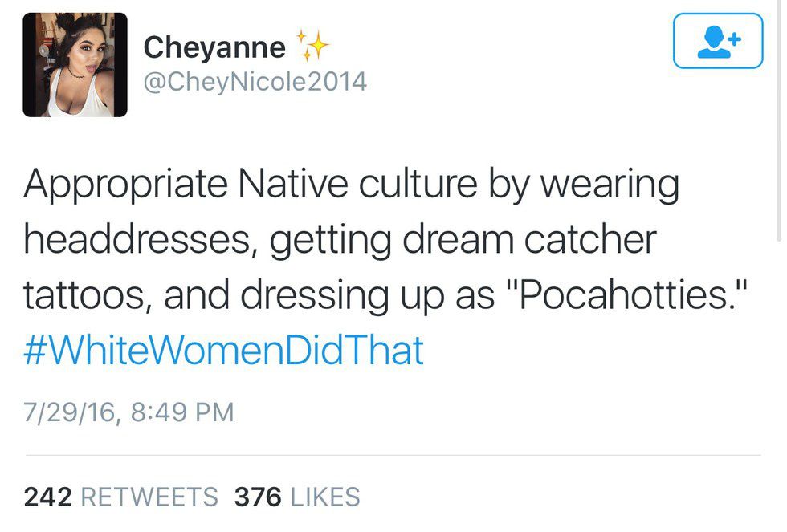
Task: Click the 242 retweet count number
Action: click(48, 497)
